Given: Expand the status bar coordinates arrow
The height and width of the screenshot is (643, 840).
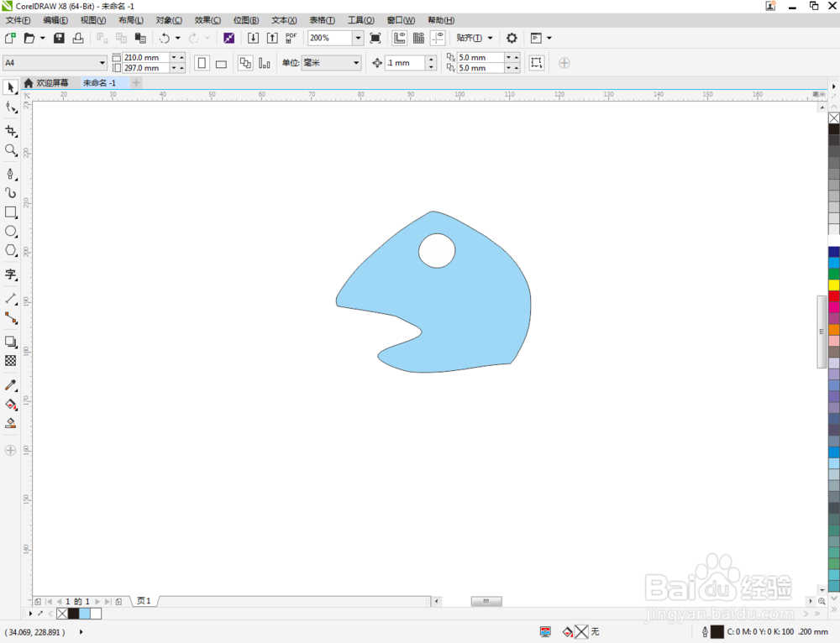Looking at the screenshot, I should pos(81,632).
